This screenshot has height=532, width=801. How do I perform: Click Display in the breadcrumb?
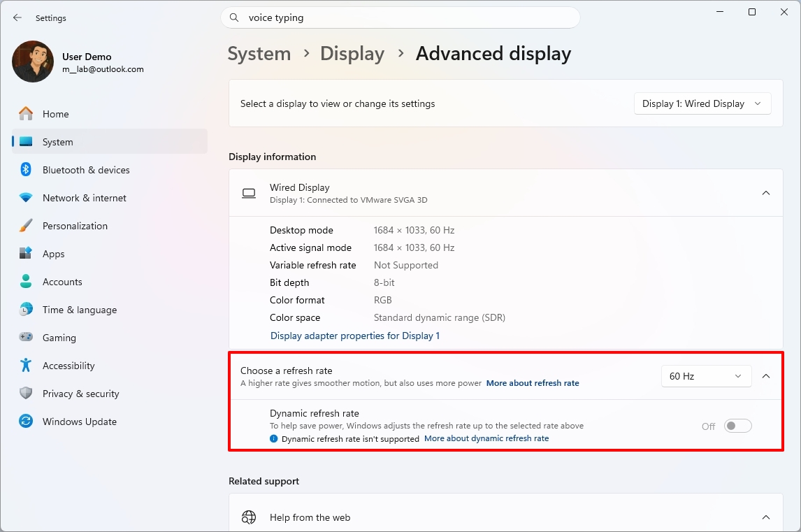[x=352, y=54]
